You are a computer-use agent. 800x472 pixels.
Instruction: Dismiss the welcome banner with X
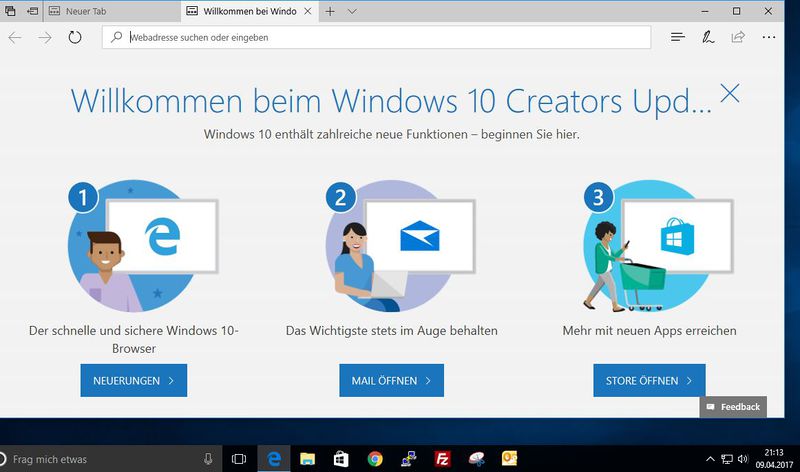coord(730,93)
